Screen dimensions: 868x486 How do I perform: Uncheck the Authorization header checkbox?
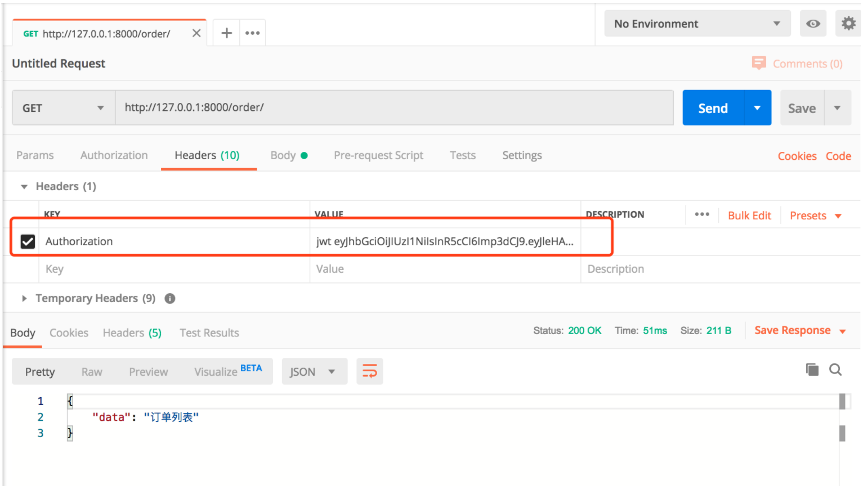point(28,241)
